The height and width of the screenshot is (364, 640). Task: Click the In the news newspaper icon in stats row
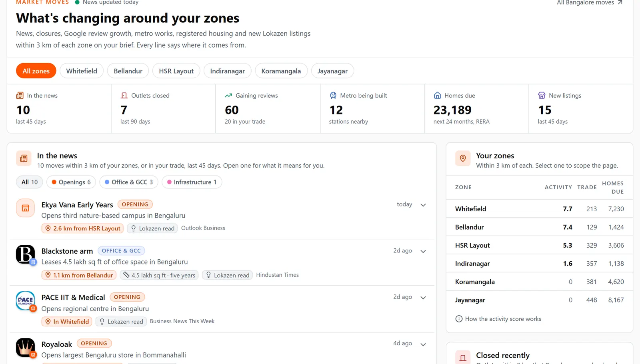pyautogui.click(x=20, y=96)
